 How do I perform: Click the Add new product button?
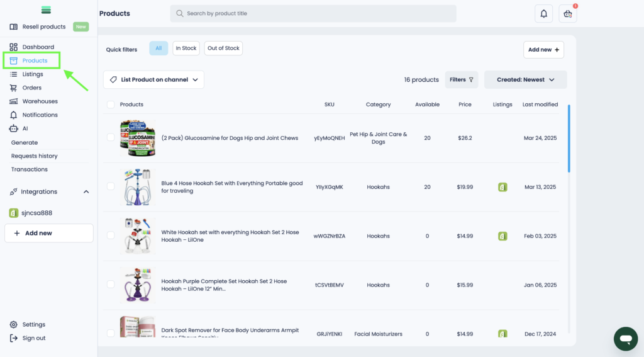point(543,50)
